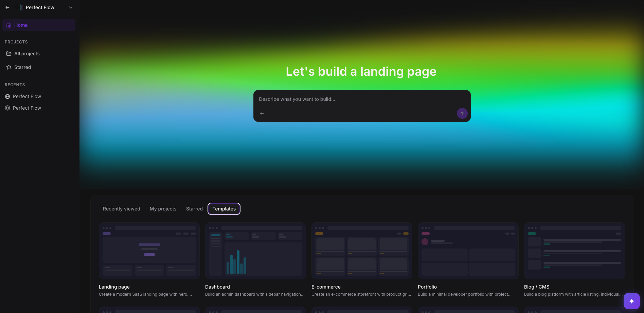Click the globe icon next to first Perfect Flow

tap(7, 96)
